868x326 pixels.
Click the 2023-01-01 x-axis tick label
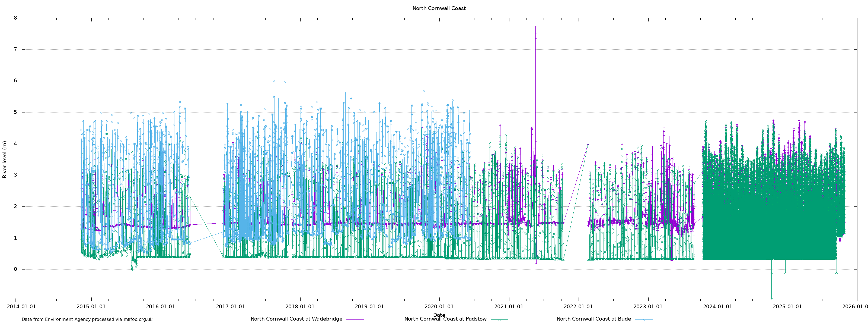point(648,307)
